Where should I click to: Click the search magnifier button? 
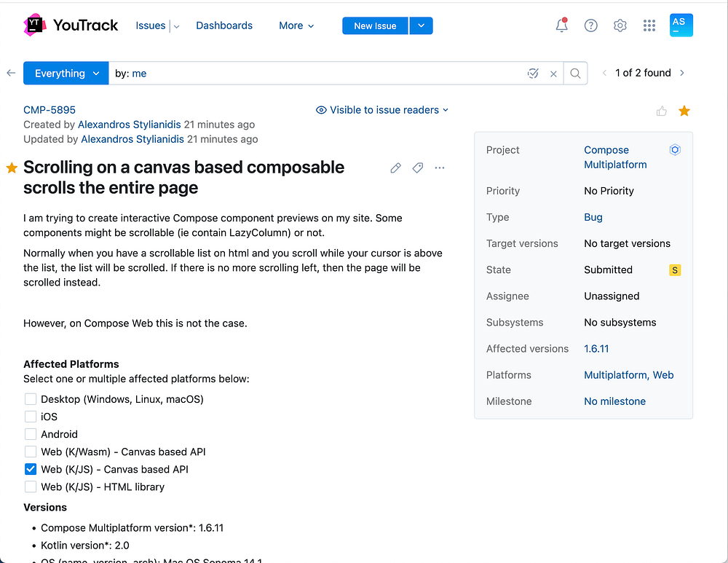point(575,74)
